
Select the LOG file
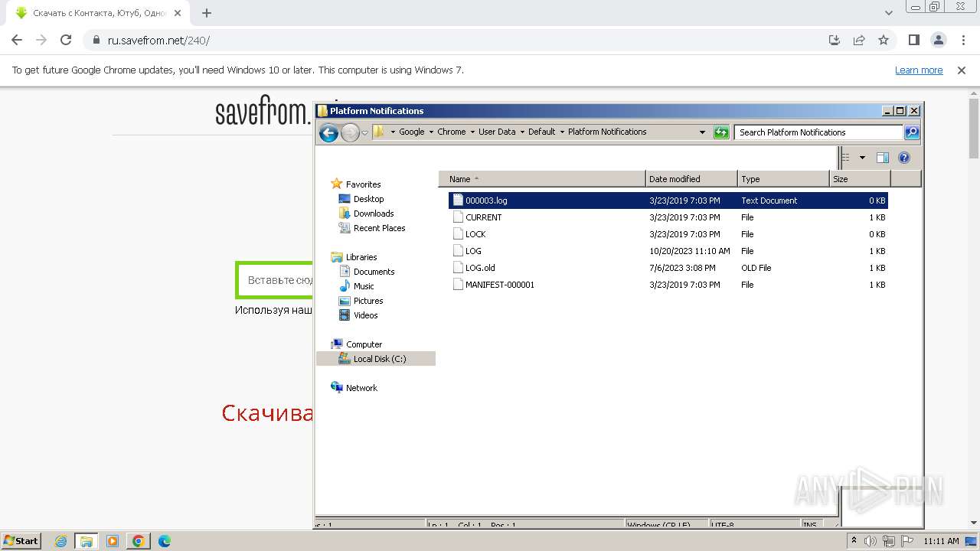(668, 251)
